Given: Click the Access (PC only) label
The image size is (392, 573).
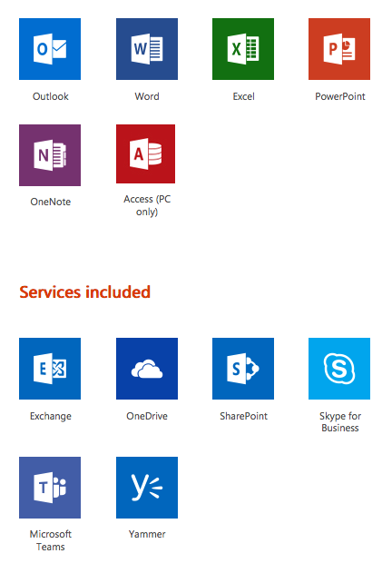Looking at the screenshot, I should pyautogui.click(x=147, y=205).
